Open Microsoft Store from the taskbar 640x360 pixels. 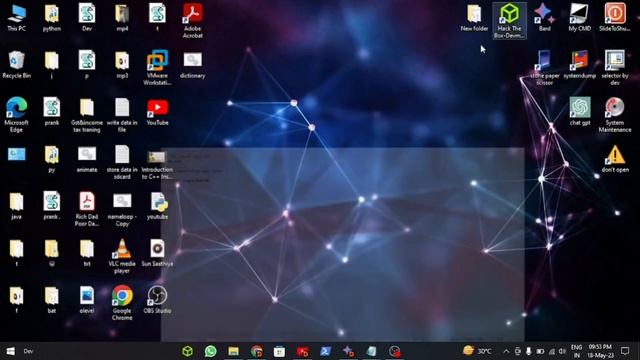[279, 351]
